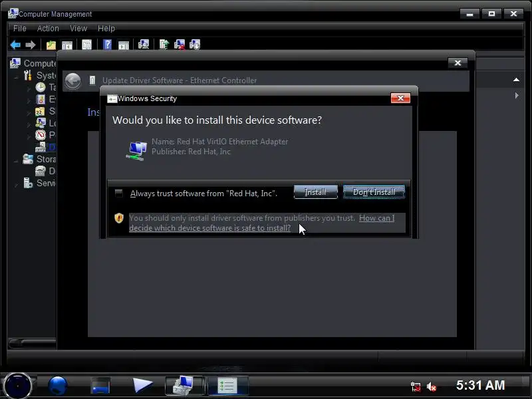This screenshot has height=399, width=532.
Task: Expand the Local Users and Groups node
Action: 29,124
